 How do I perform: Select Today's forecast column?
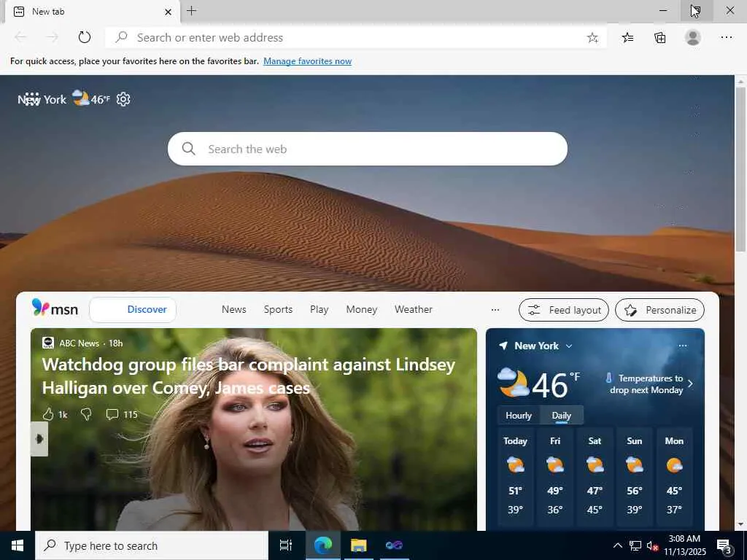point(515,477)
